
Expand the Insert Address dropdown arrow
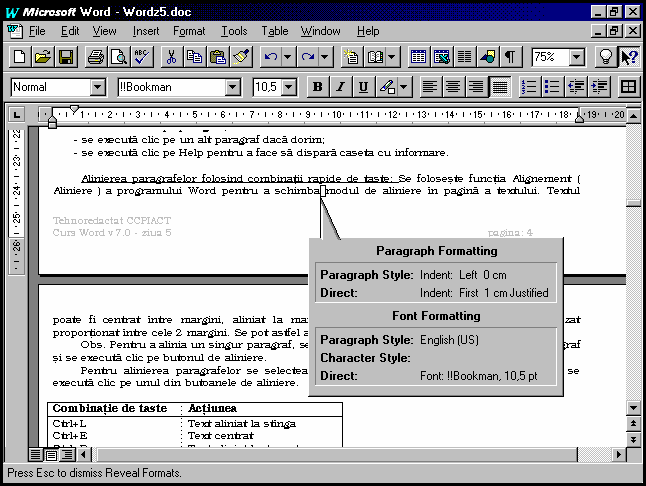tap(392, 56)
